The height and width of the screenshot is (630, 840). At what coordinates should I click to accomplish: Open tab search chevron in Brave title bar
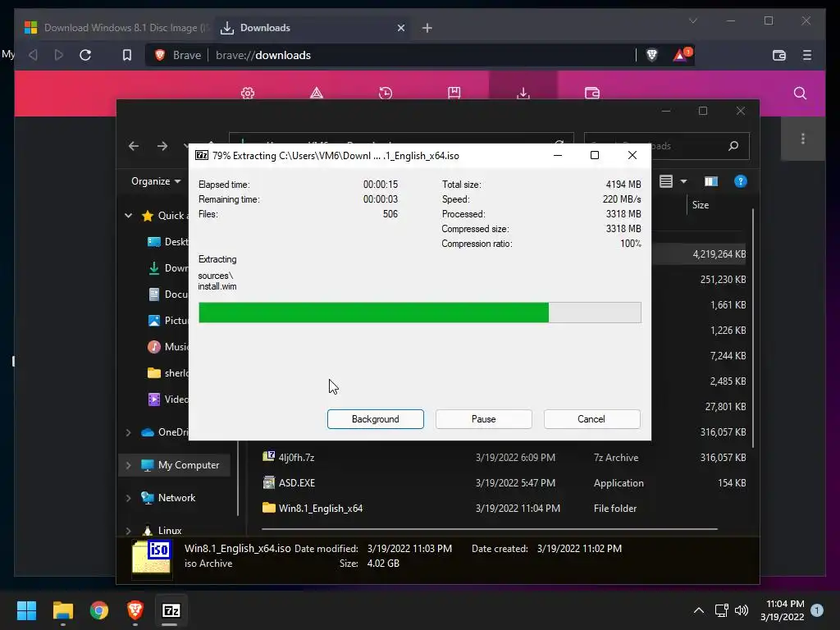(x=692, y=21)
